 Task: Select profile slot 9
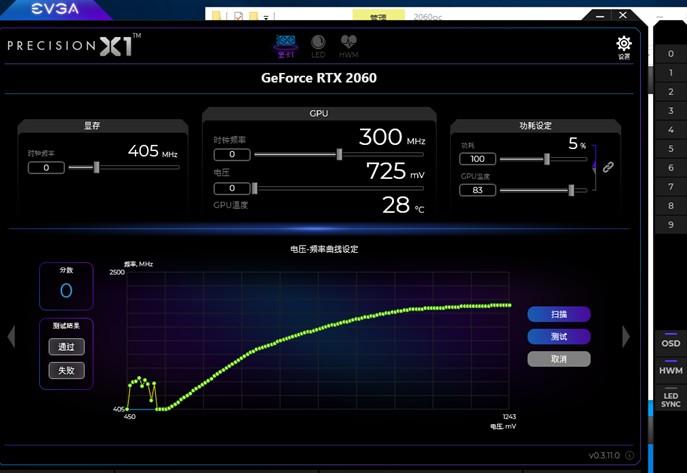[670, 224]
